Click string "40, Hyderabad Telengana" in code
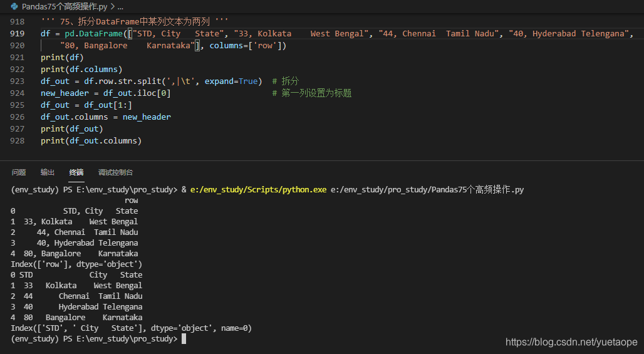Screen dimensions: 644x354 569,33
